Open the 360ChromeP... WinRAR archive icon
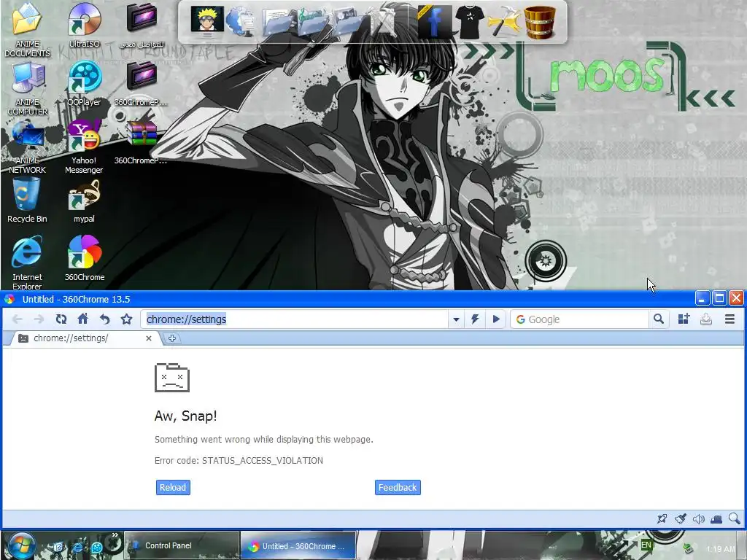The height and width of the screenshot is (560, 747). pyautogui.click(x=141, y=142)
